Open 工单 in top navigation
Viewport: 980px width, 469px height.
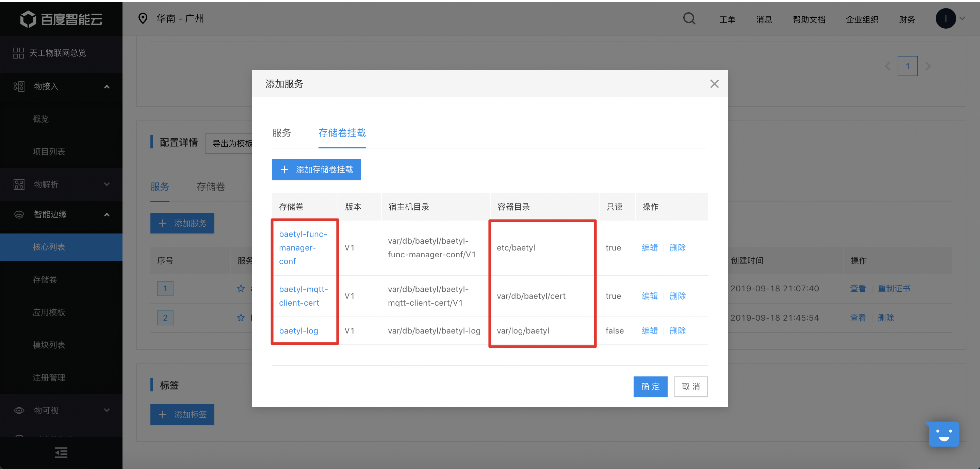727,19
